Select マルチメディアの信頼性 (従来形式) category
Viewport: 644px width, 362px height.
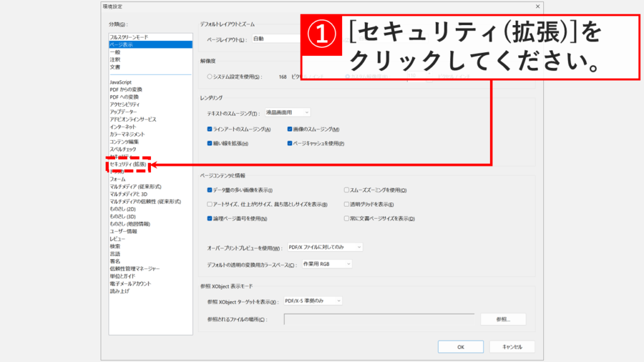[x=145, y=202]
